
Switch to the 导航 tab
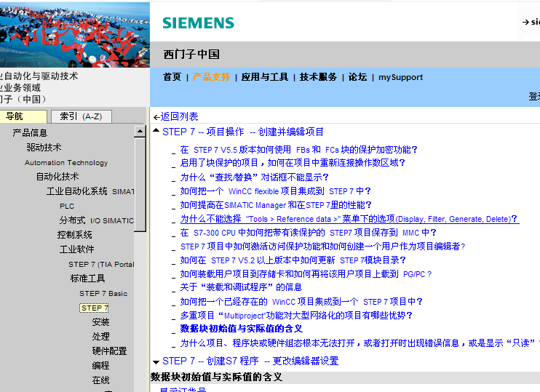coord(23,116)
